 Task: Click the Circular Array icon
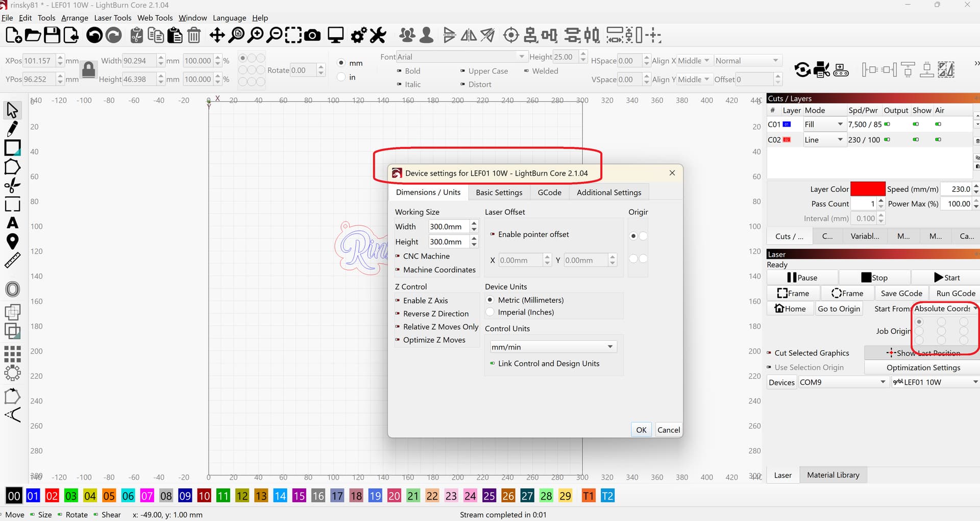[x=12, y=373]
